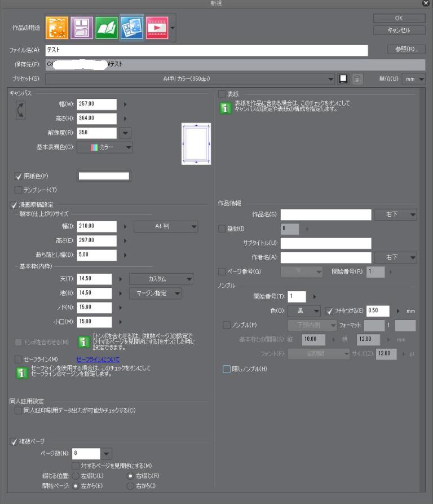Toggle the 漫画原稿設定 checkbox
Image resolution: width=433 pixels, height=504 pixels.
[14, 205]
